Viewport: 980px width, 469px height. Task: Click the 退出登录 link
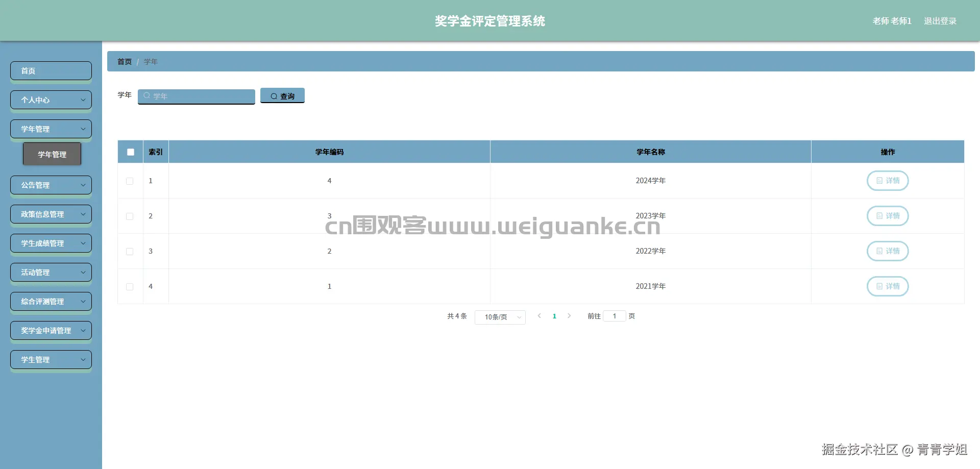coord(940,21)
